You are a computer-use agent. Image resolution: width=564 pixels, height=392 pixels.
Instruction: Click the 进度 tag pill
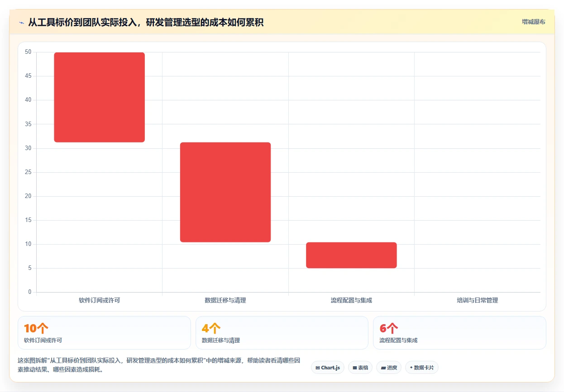(389, 368)
